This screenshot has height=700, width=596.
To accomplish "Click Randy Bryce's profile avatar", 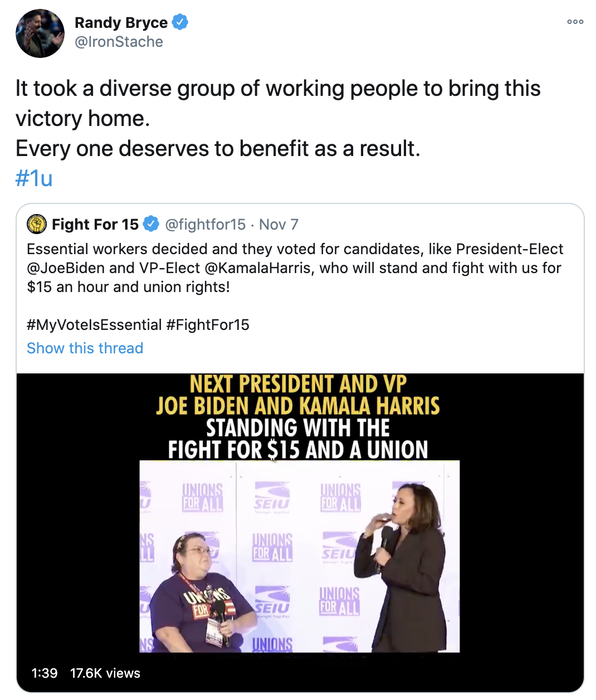I will [x=40, y=33].
